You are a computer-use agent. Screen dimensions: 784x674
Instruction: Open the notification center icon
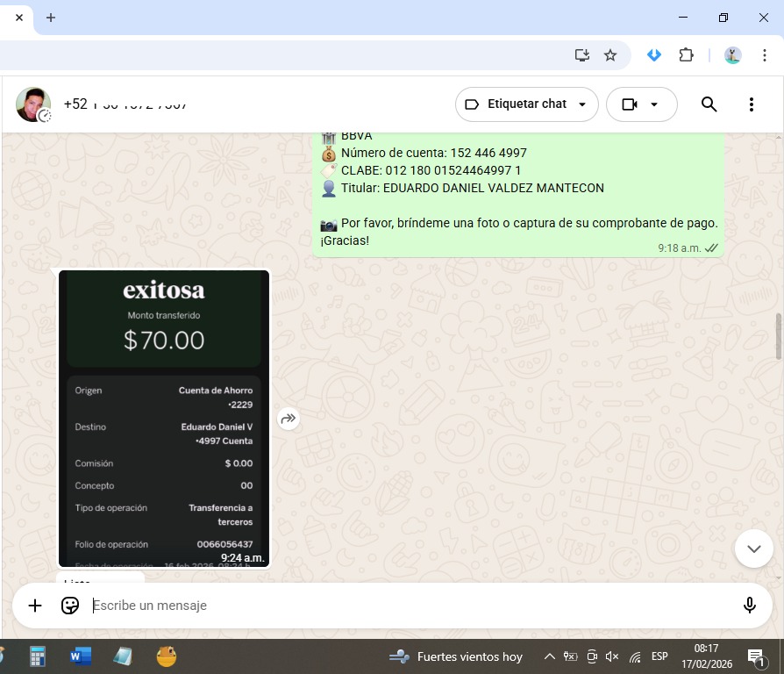(x=756, y=657)
